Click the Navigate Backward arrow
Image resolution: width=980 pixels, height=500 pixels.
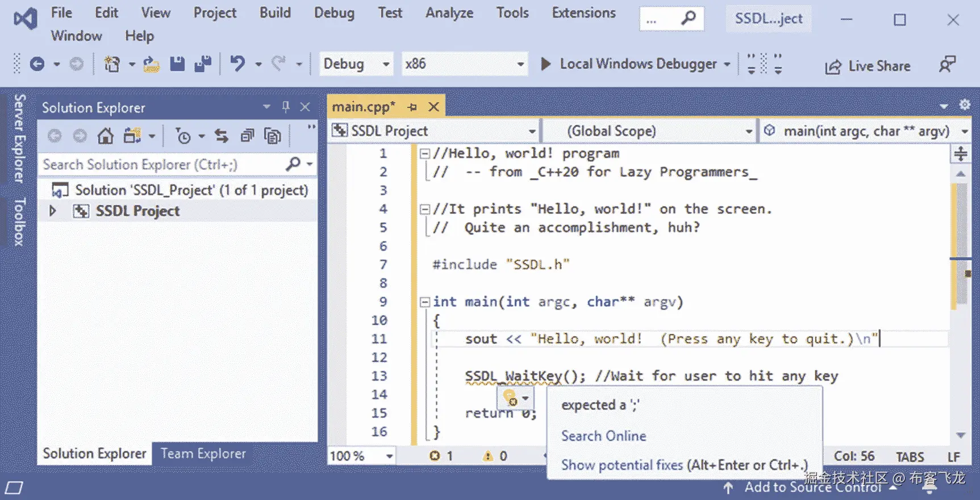pyautogui.click(x=37, y=64)
